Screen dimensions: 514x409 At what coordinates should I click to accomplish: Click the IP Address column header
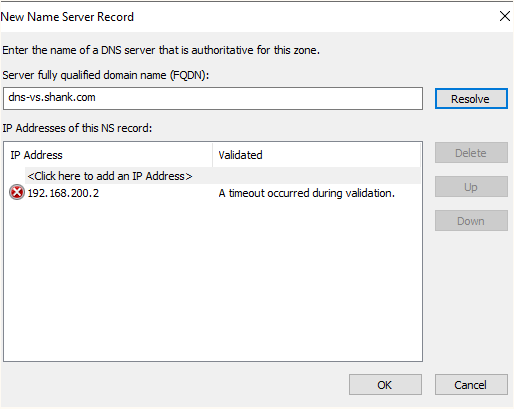[x=109, y=155]
